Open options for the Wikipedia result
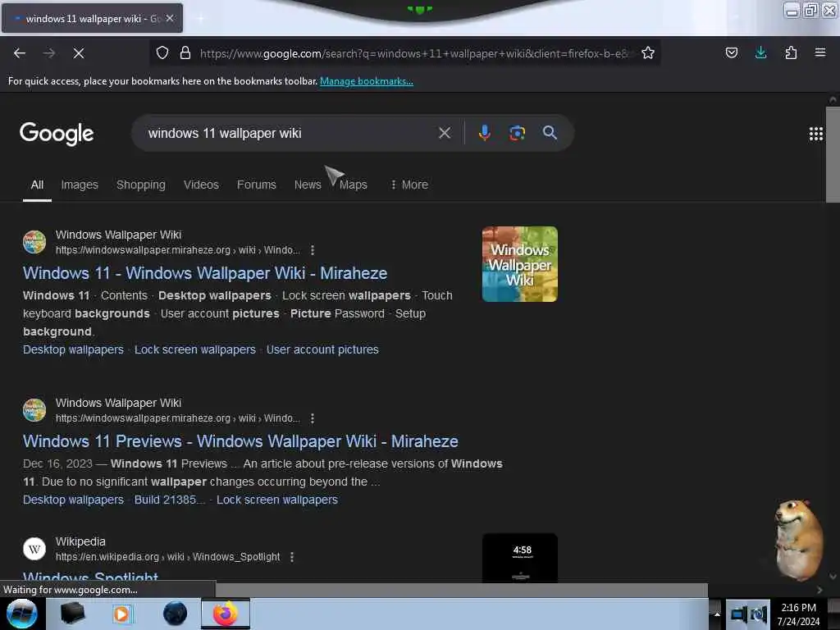 292,557
